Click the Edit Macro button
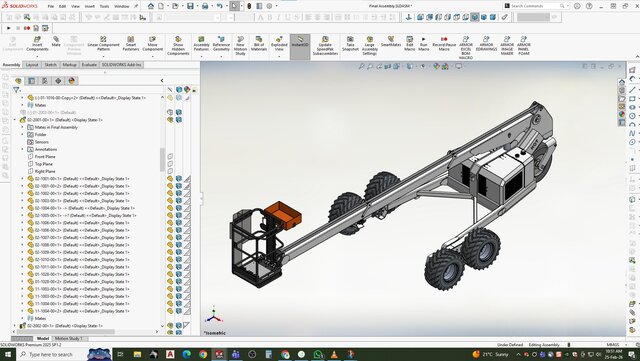Screen dimensions: 640x361 click(x=410, y=44)
